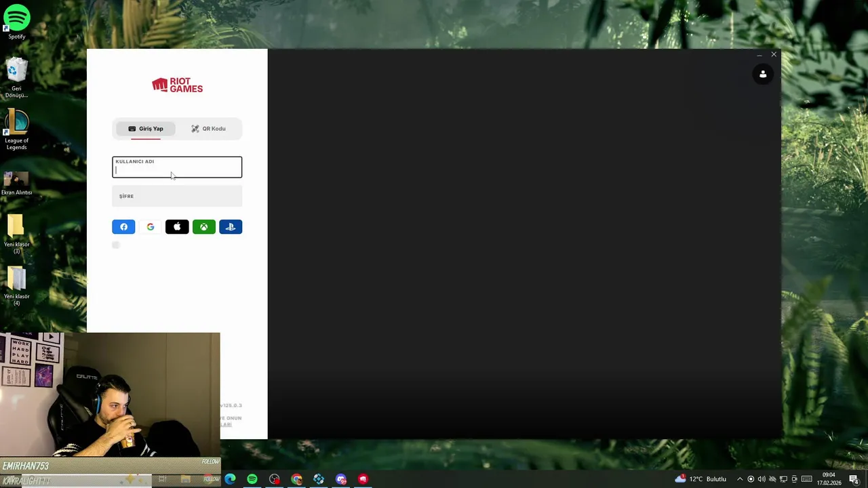Open the network status tray icon
This screenshot has width=868, height=488.
point(783,479)
